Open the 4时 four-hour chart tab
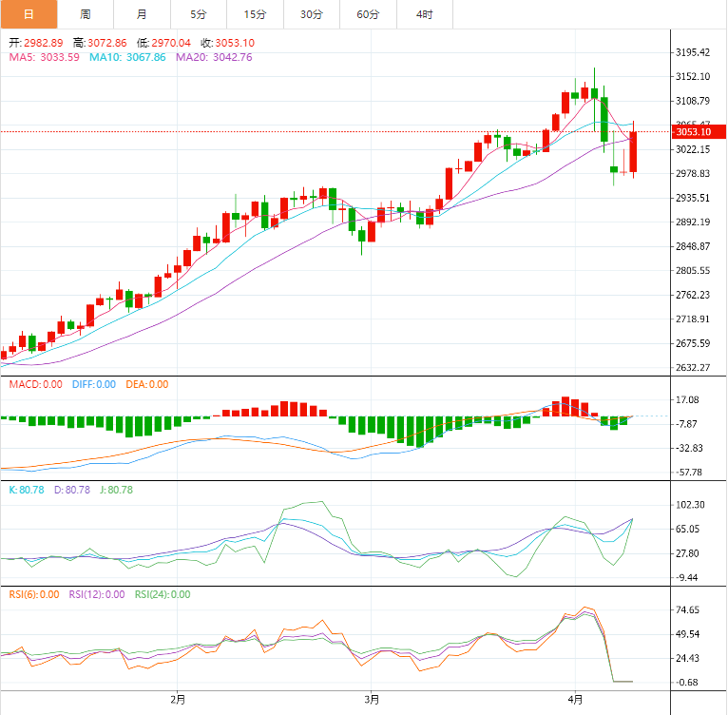This screenshot has height=715, width=728. (x=424, y=14)
